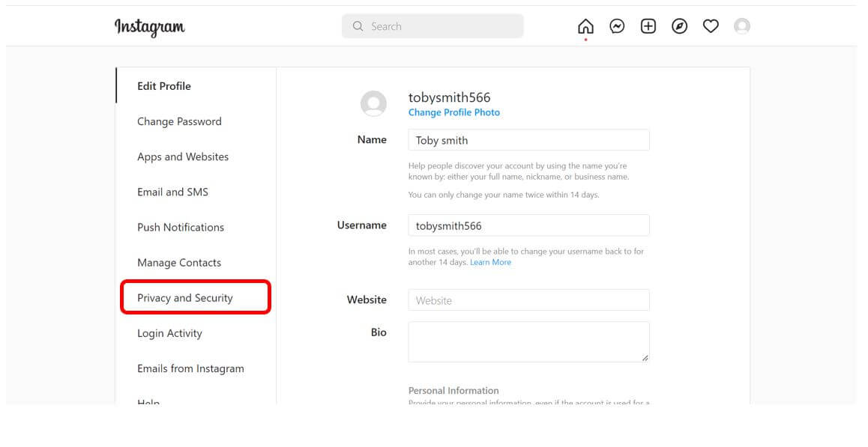Open Change Password settings
868x447 pixels.
179,121
